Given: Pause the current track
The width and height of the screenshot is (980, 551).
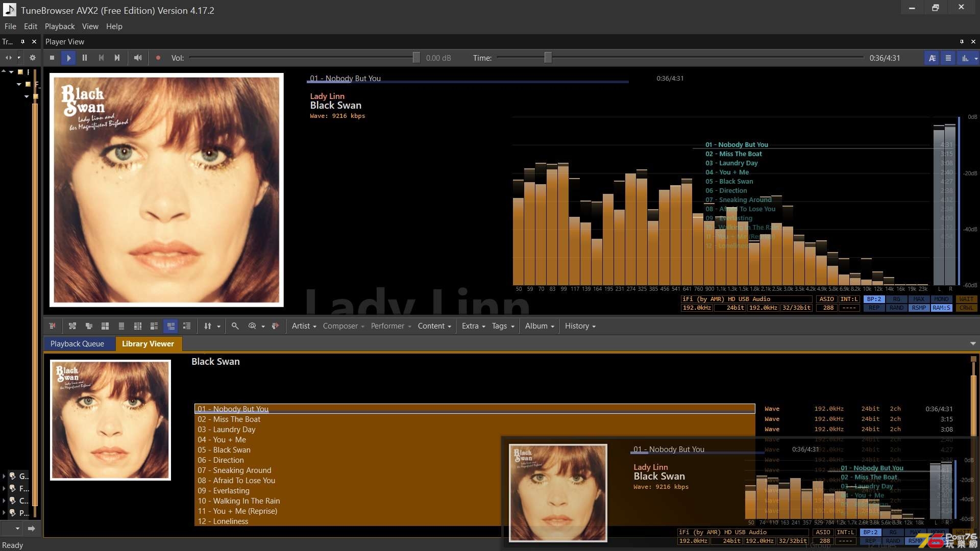Looking at the screenshot, I should click(x=85, y=58).
